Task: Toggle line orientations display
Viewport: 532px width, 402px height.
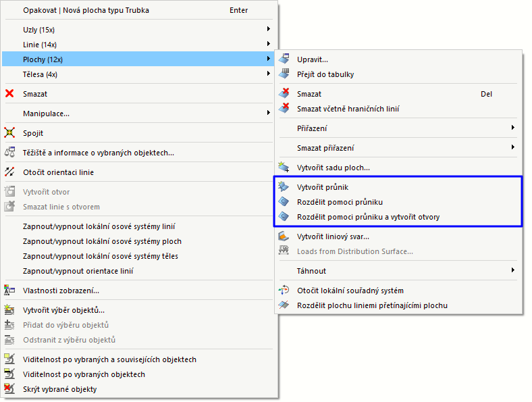Action: tap(78, 271)
